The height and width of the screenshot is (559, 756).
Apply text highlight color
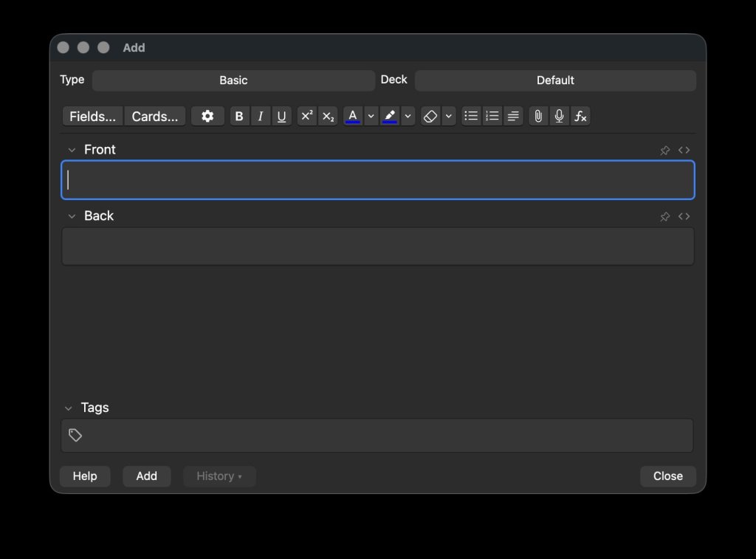[390, 116]
